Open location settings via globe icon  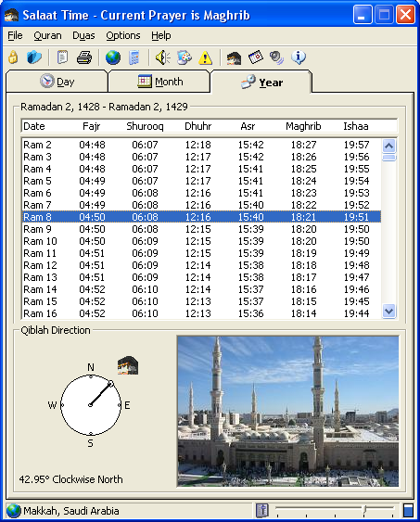[113, 57]
